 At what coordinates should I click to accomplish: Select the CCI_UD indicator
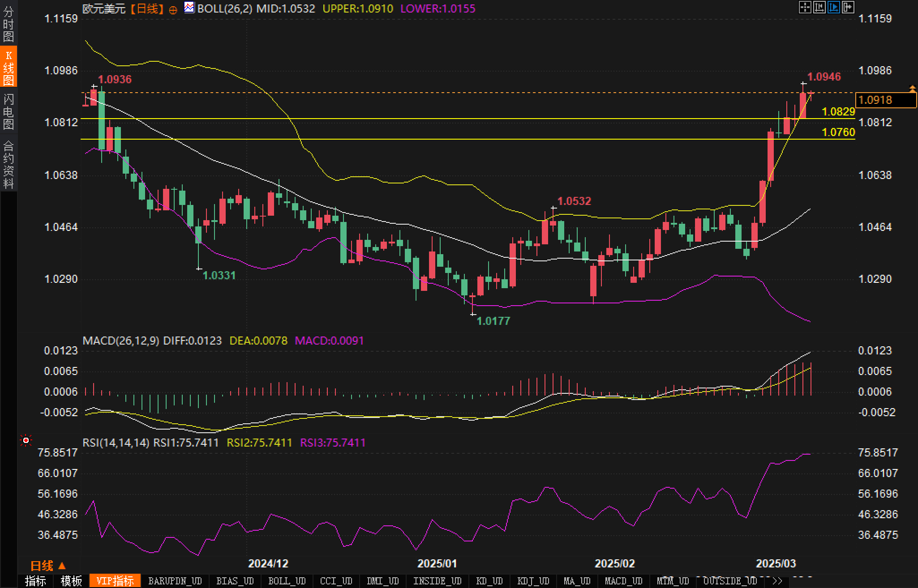tap(336, 581)
